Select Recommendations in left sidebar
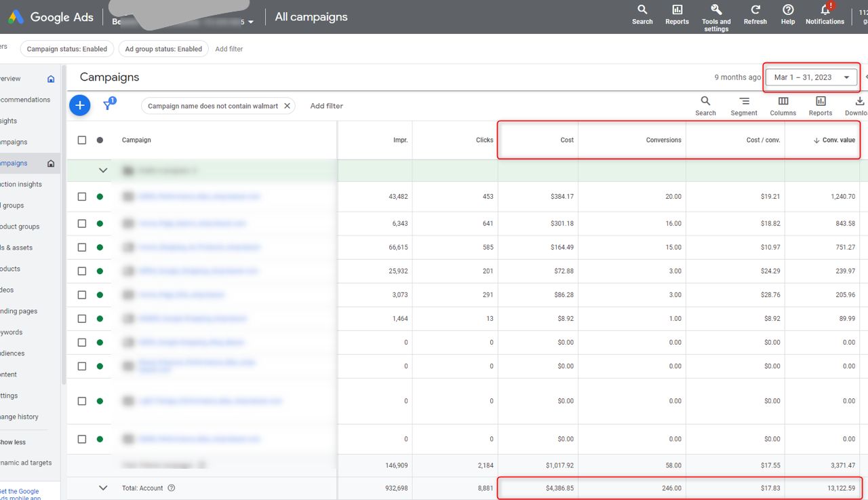868x500 pixels. [x=24, y=100]
